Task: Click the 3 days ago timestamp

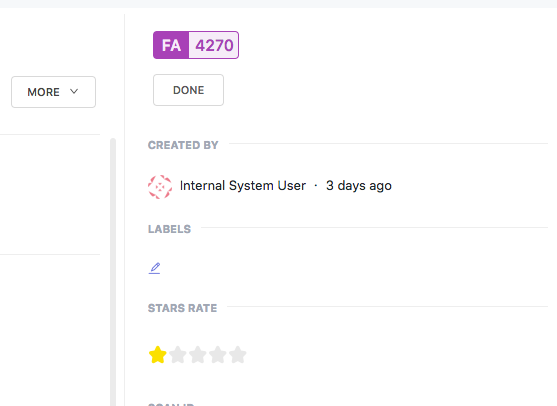Action: point(359,186)
